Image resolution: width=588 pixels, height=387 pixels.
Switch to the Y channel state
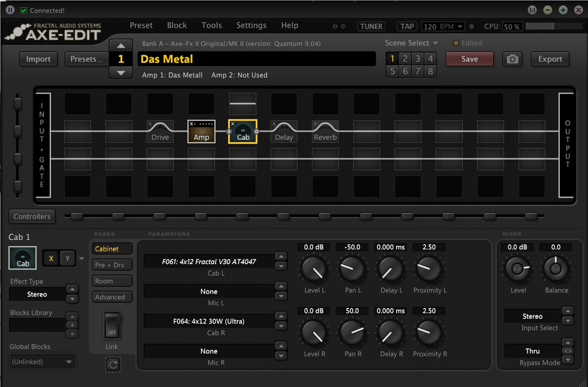pyautogui.click(x=68, y=258)
